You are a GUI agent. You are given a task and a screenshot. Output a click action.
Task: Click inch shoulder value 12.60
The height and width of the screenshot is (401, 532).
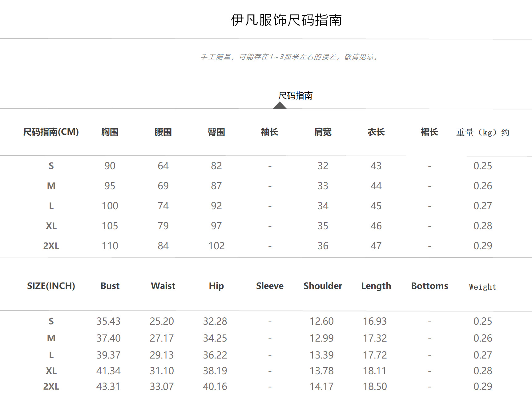(321, 321)
